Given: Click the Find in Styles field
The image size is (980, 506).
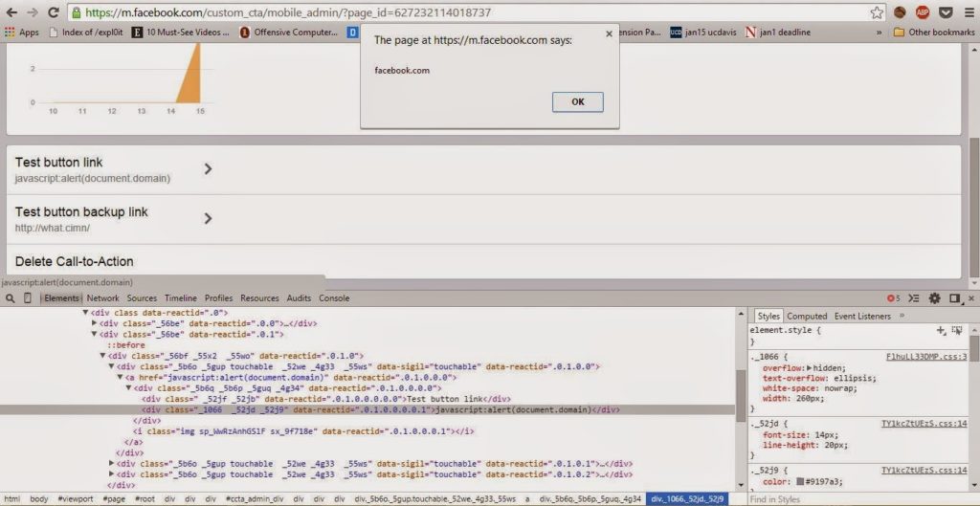Looking at the screenshot, I should tap(862, 499).
